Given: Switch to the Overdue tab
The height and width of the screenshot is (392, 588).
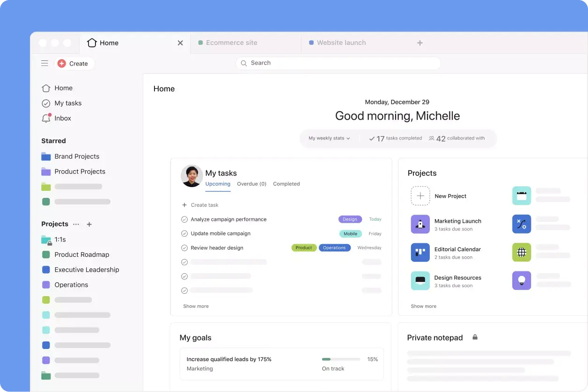Looking at the screenshot, I should point(251,184).
